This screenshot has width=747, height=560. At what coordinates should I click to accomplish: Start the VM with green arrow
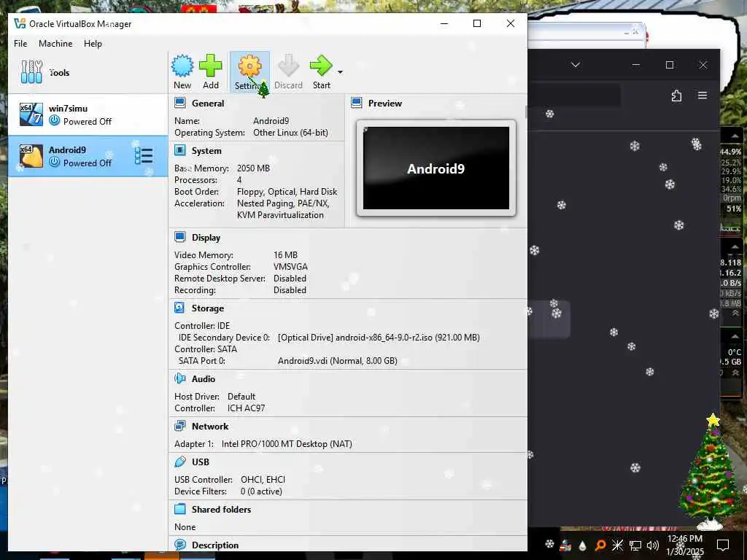pos(321,66)
